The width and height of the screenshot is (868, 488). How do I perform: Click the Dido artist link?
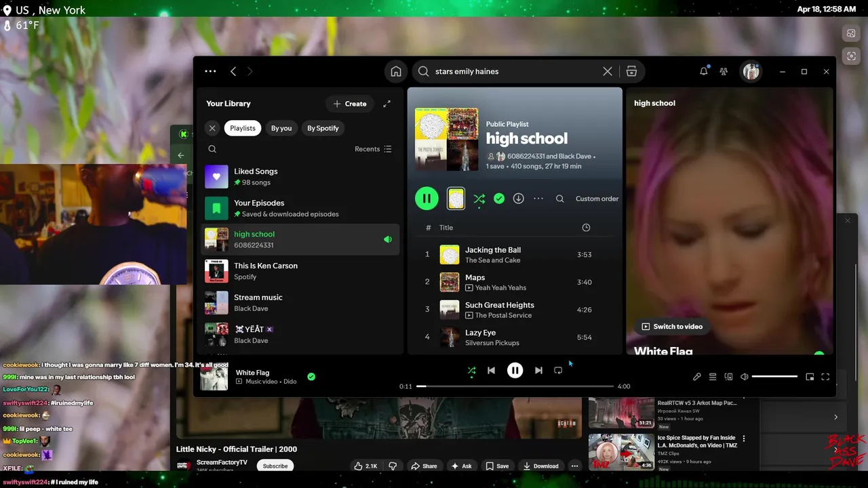(290, 382)
